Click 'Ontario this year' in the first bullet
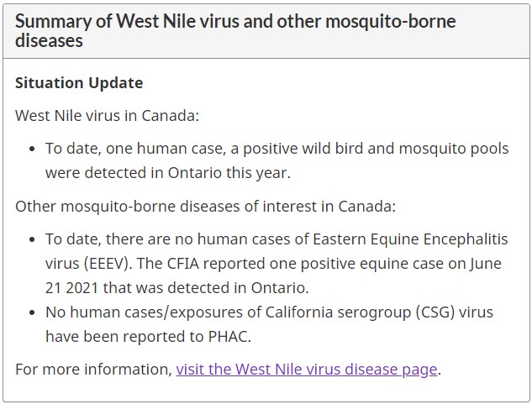The image size is (532, 404). pos(229,173)
